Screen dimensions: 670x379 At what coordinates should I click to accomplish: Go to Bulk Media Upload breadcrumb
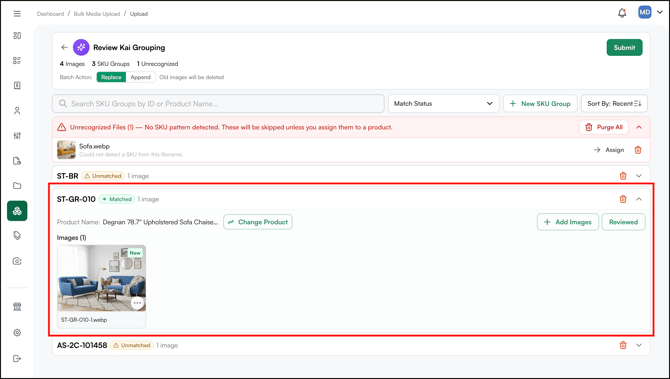coord(97,14)
